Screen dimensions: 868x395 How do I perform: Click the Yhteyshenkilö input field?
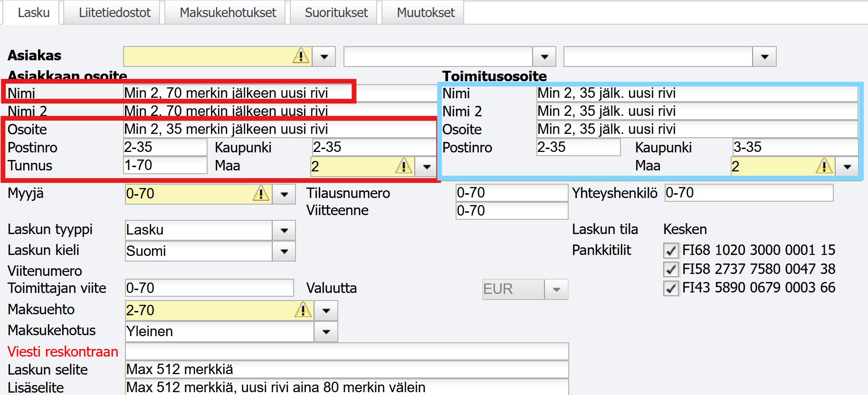(749, 193)
